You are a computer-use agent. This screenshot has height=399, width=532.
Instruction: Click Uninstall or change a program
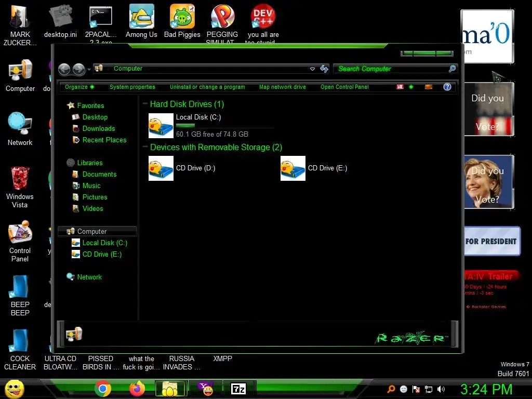tap(207, 87)
